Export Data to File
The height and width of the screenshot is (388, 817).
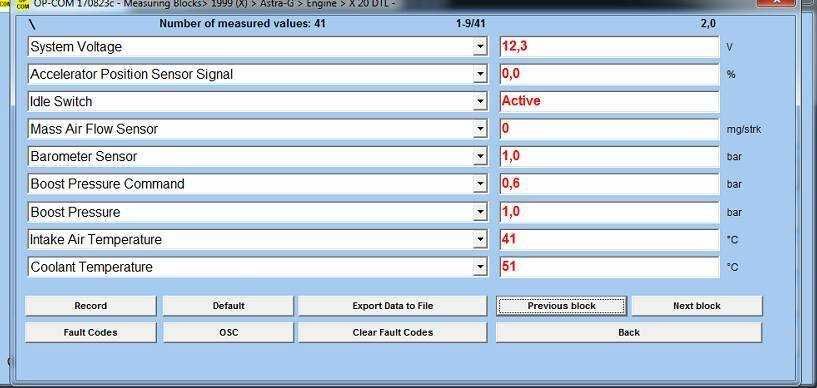(392, 306)
